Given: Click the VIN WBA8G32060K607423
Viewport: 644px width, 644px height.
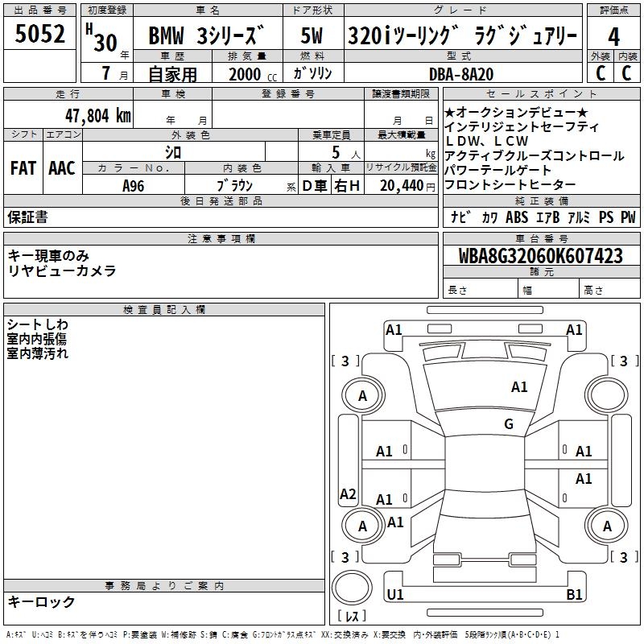Looking at the screenshot, I should [x=541, y=256].
